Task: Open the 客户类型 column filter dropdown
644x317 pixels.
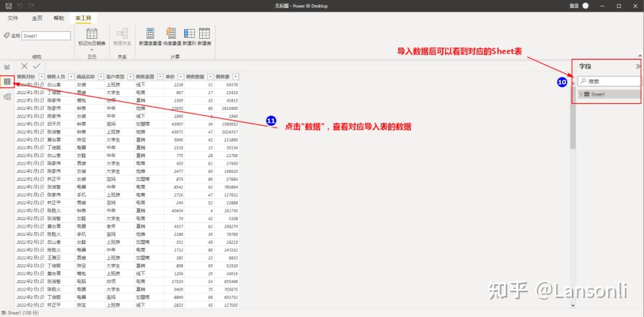Action: pos(131,77)
